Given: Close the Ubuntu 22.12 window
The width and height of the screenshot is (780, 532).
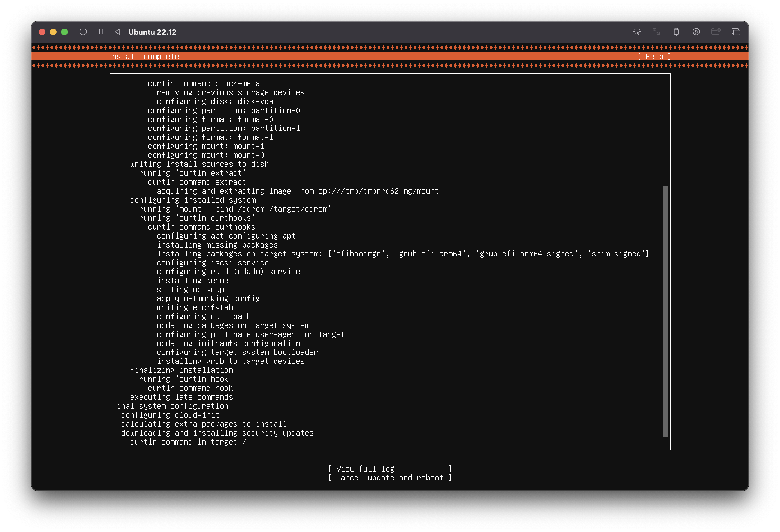Looking at the screenshot, I should click(42, 32).
